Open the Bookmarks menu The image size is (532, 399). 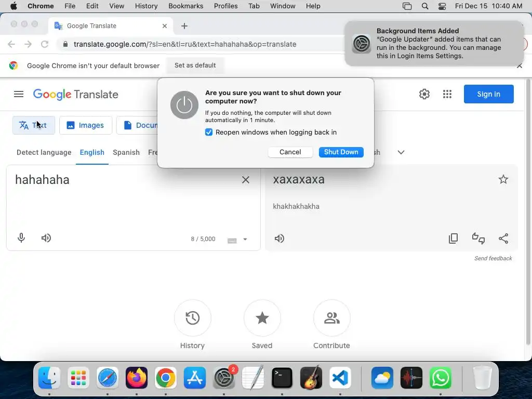pos(185,6)
